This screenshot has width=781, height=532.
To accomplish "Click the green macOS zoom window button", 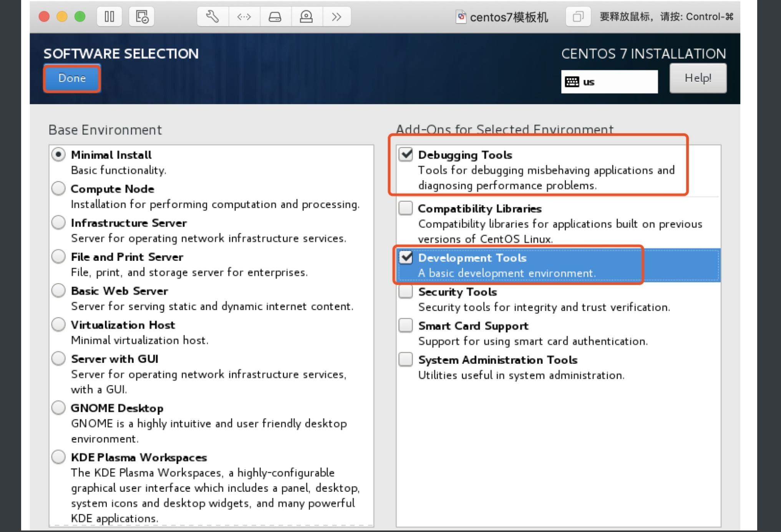I will click(80, 17).
